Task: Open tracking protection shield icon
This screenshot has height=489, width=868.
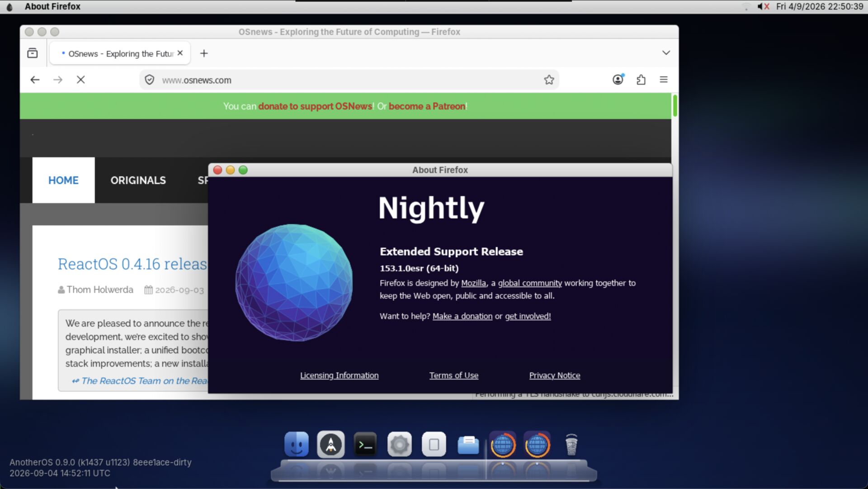Action: pos(150,80)
